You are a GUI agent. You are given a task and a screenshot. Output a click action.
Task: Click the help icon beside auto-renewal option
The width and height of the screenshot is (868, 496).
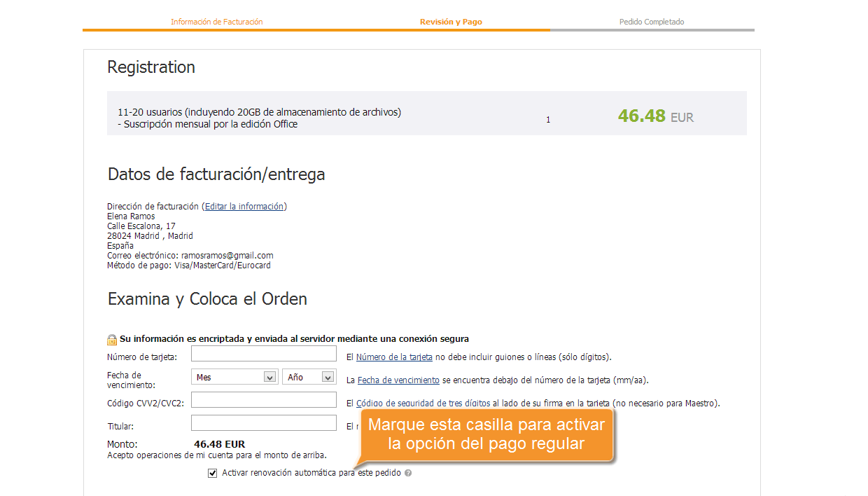(x=408, y=473)
